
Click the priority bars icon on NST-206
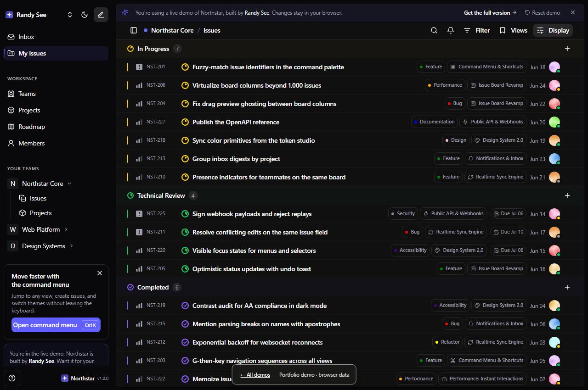click(x=139, y=85)
